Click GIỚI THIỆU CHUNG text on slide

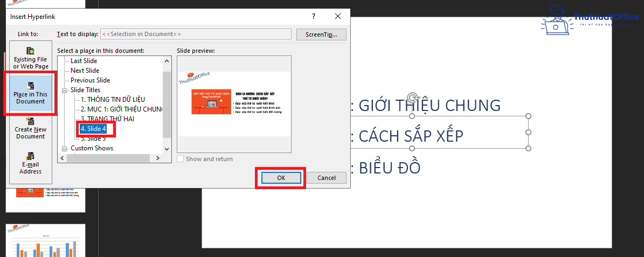coord(430,106)
